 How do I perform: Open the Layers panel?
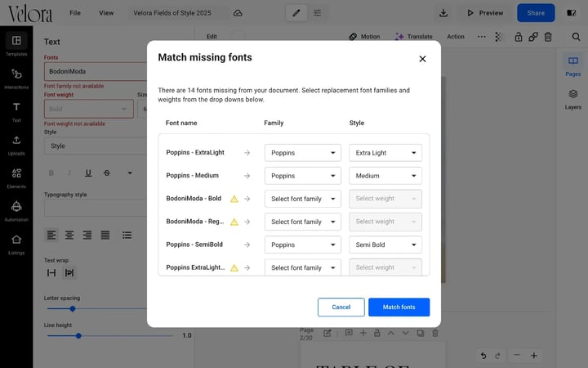[572, 99]
